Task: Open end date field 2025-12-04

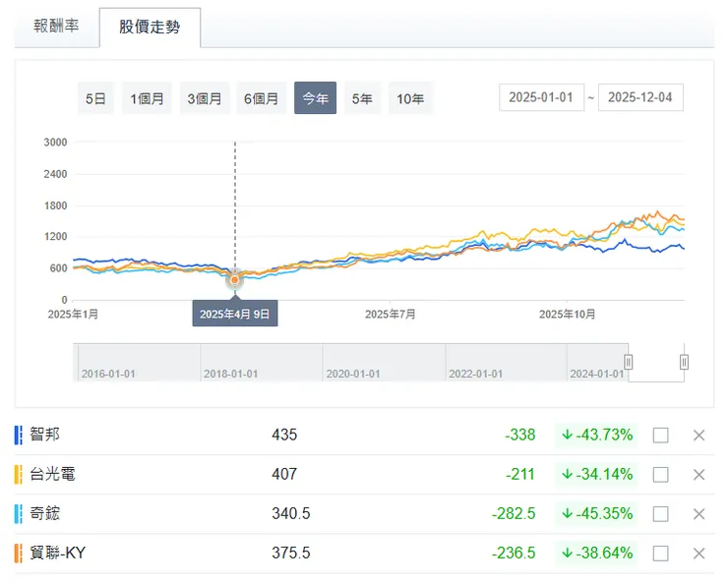Action: point(640,97)
